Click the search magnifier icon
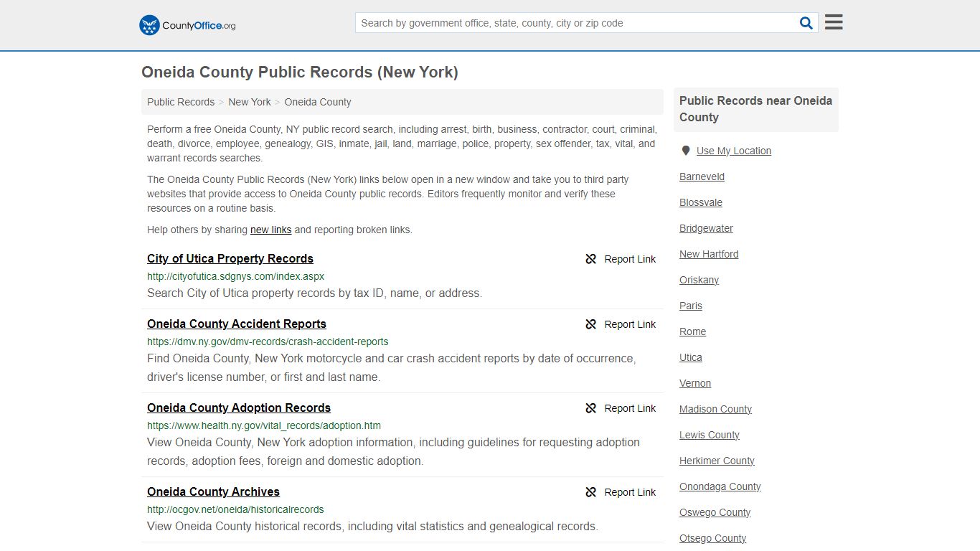 pos(806,23)
